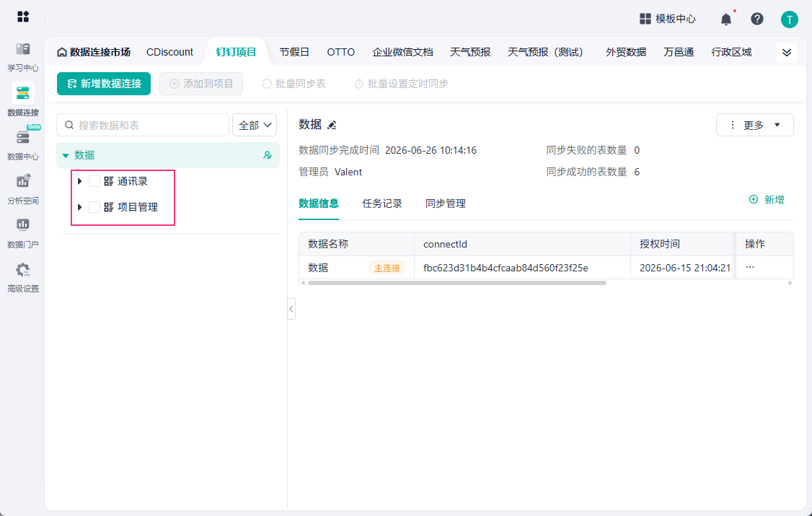
Task: Select 数据连接 sidebar icon
Action: coord(23,93)
